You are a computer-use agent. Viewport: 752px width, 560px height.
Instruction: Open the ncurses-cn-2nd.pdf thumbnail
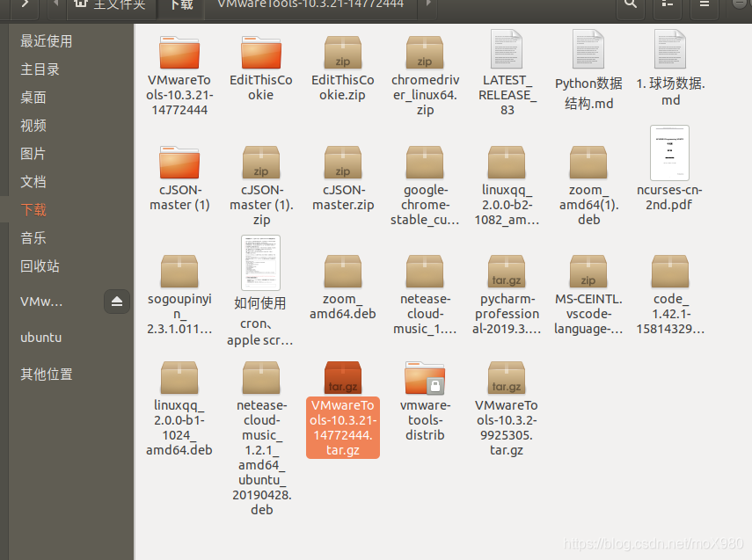669,153
